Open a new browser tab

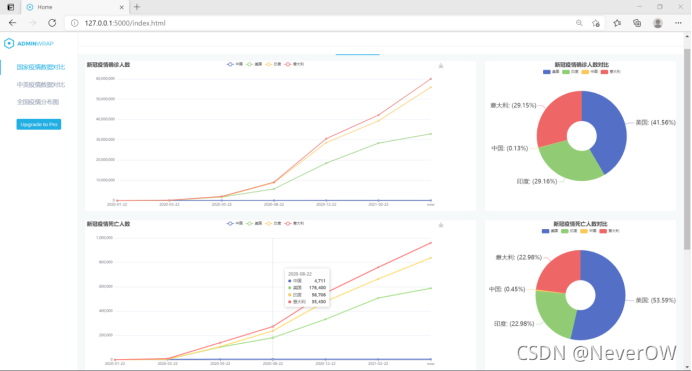click(x=137, y=7)
